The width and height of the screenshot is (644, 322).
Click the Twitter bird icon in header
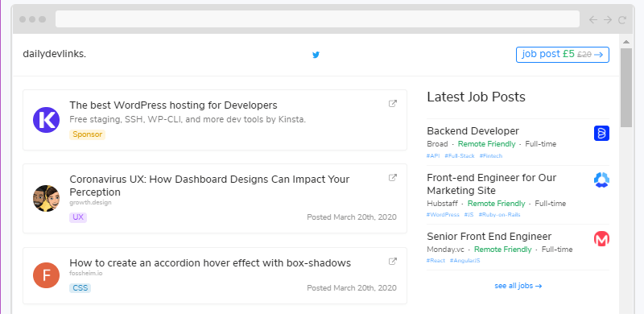point(316,55)
